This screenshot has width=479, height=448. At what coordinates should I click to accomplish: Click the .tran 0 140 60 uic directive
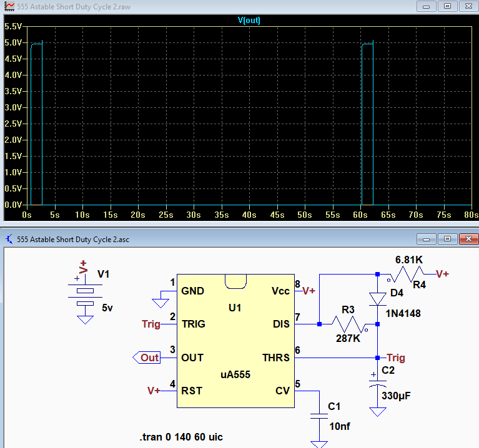click(x=181, y=437)
